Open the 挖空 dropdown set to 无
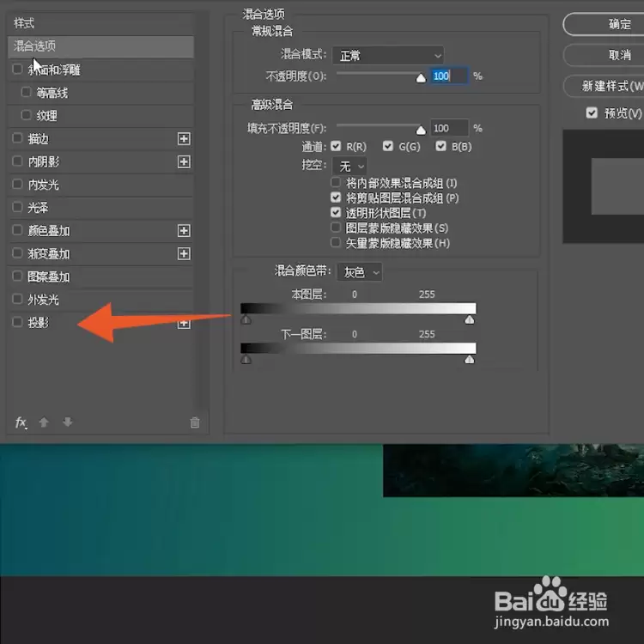The width and height of the screenshot is (644, 644). tap(349, 167)
